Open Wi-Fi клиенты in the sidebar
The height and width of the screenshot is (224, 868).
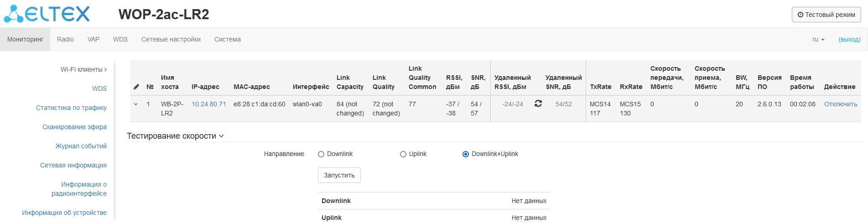pos(83,69)
